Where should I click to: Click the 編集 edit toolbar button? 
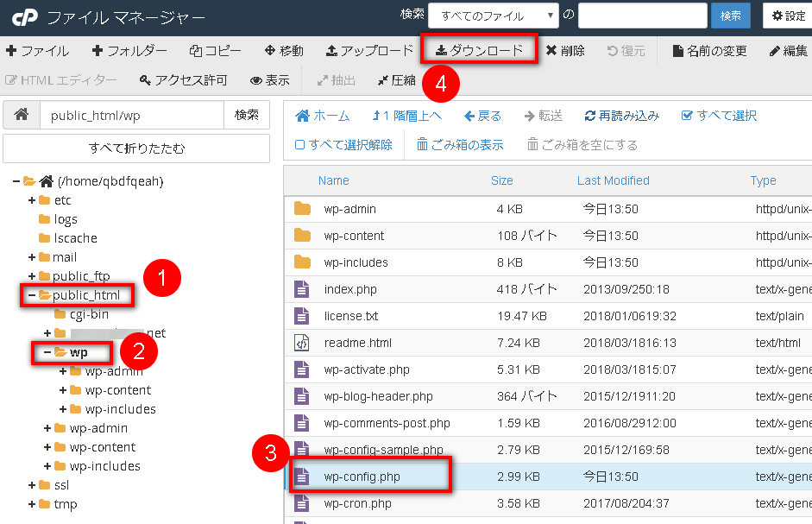pyautogui.click(x=788, y=51)
